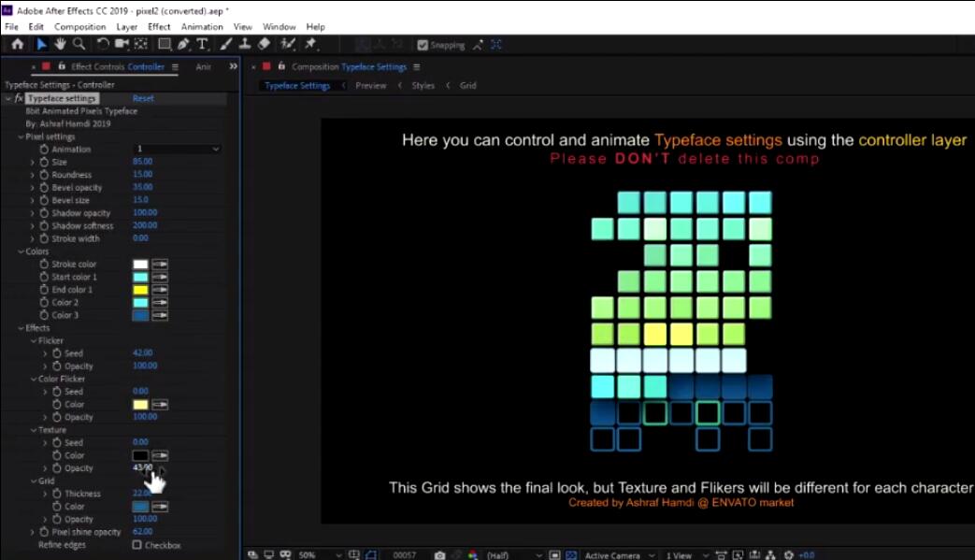Screen dimensions: 975x560
Task: Open the (Half) resolution dropdown
Action: 514,555
